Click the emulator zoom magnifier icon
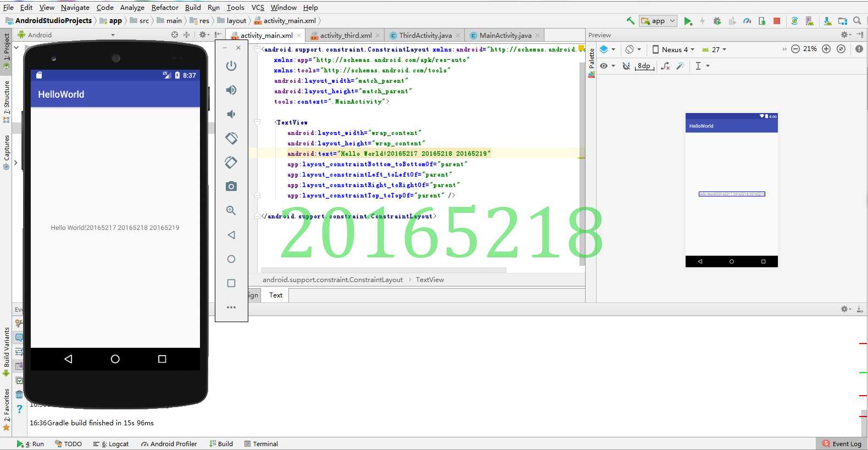This screenshot has width=868, height=450. click(x=231, y=211)
